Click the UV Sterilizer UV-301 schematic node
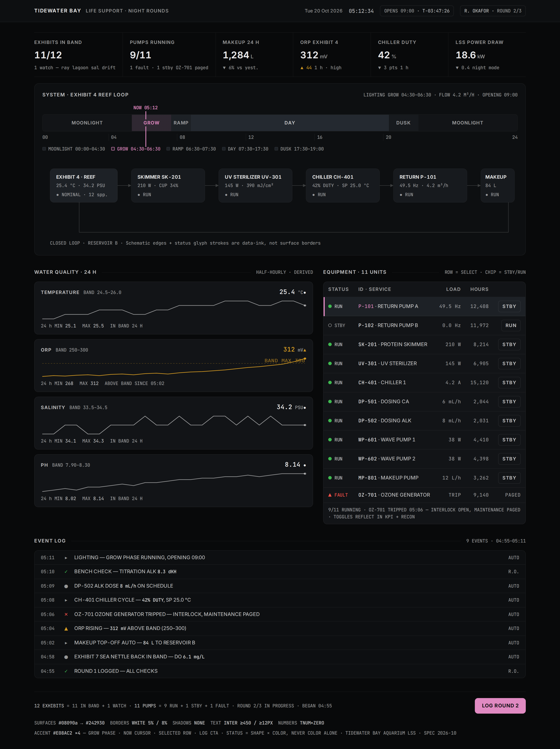 tap(255, 185)
